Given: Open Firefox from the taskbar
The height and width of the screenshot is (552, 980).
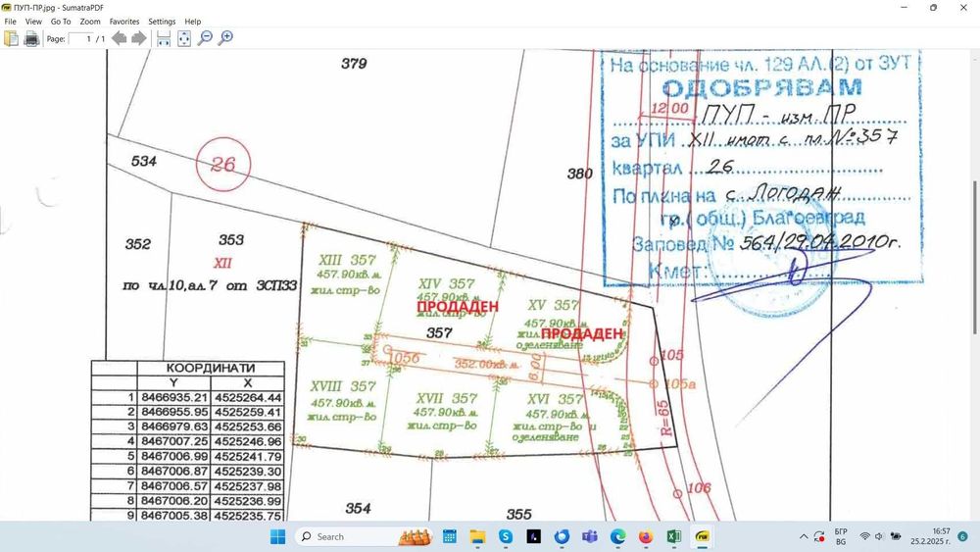Looking at the screenshot, I should (646, 536).
